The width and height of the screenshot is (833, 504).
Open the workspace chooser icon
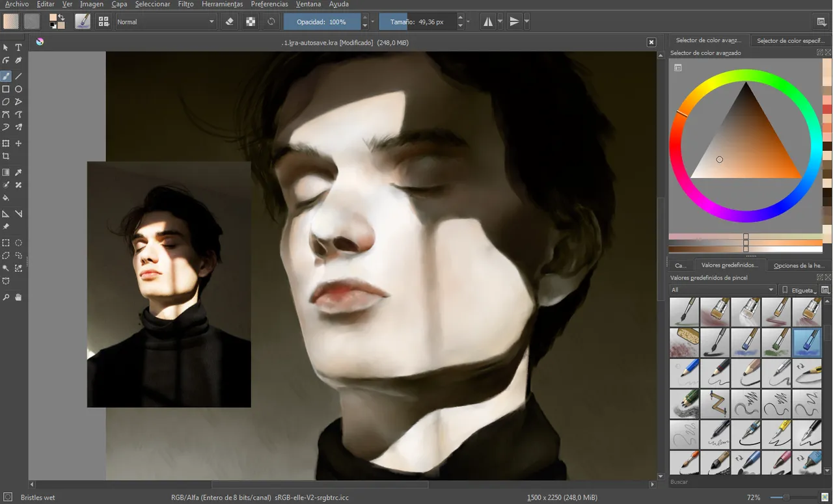[x=821, y=21]
